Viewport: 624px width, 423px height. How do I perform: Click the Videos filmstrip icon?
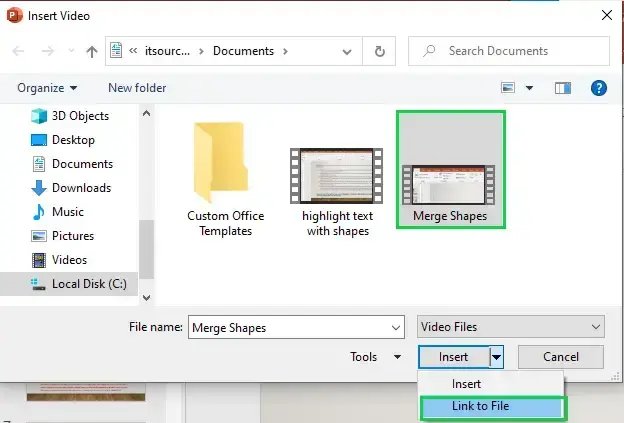[39, 260]
